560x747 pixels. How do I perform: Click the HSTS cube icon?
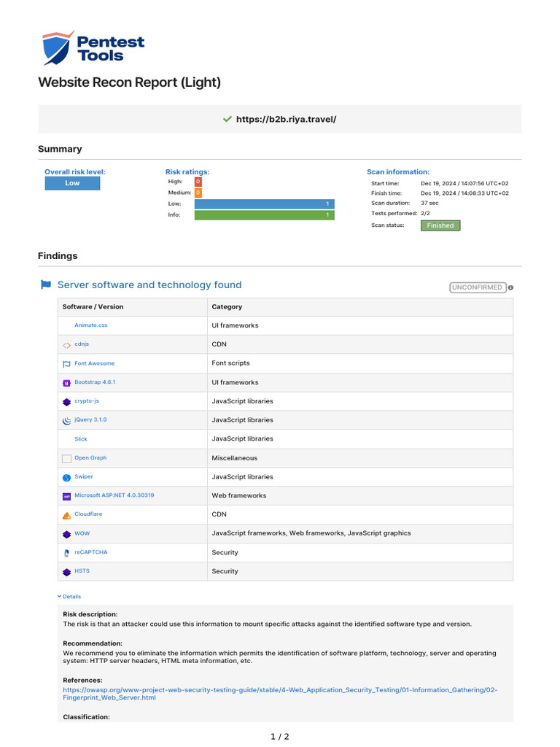(66, 572)
